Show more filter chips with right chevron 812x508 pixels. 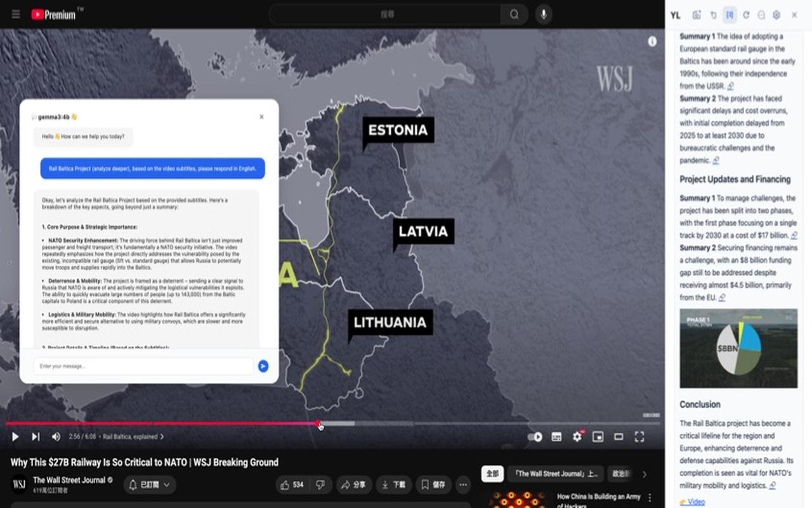pyautogui.click(x=645, y=474)
